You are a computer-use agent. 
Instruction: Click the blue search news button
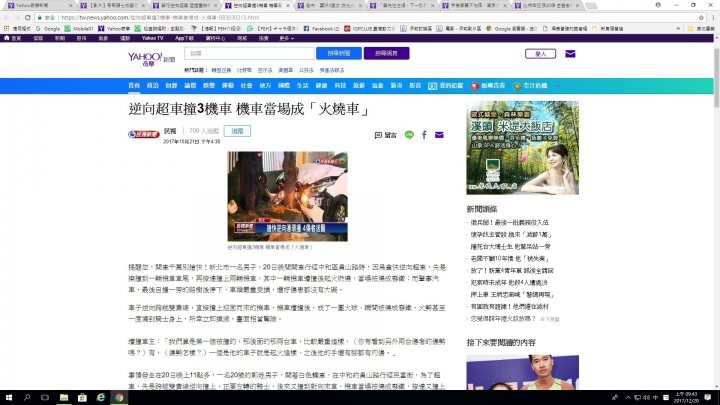pos(339,53)
